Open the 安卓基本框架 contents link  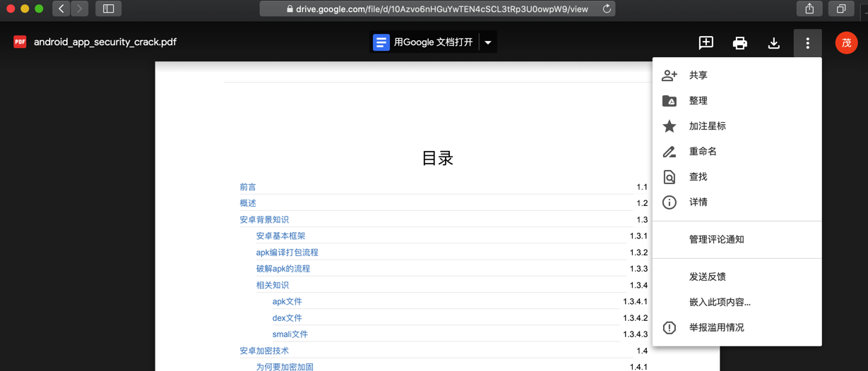[280, 236]
